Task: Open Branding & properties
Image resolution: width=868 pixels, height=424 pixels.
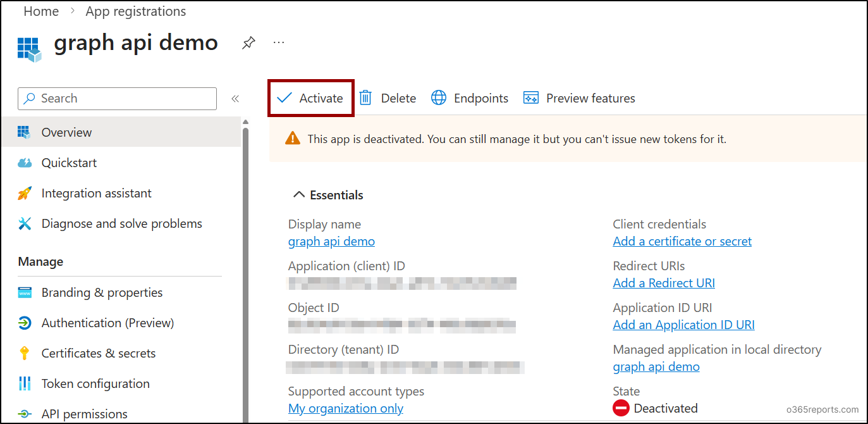Action: [x=102, y=292]
